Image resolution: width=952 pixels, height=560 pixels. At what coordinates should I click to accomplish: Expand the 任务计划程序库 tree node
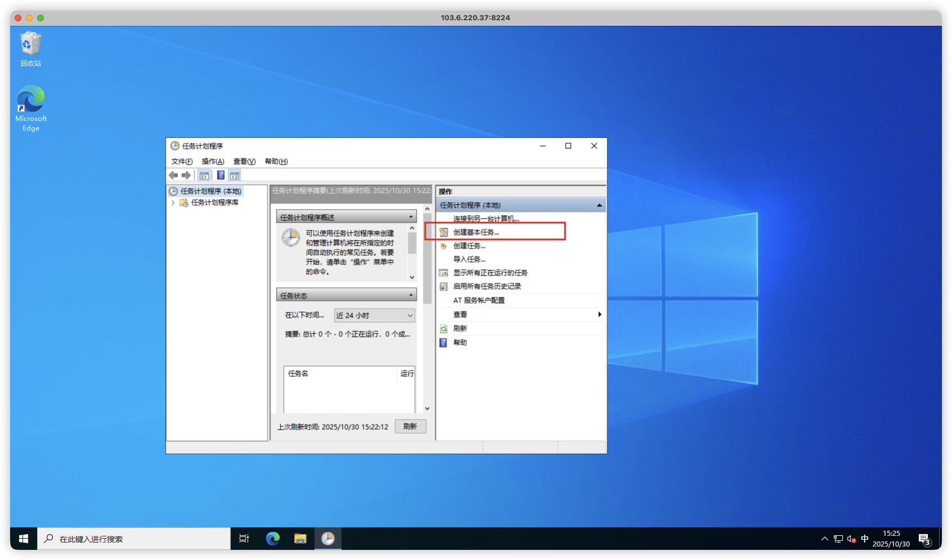click(x=173, y=203)
